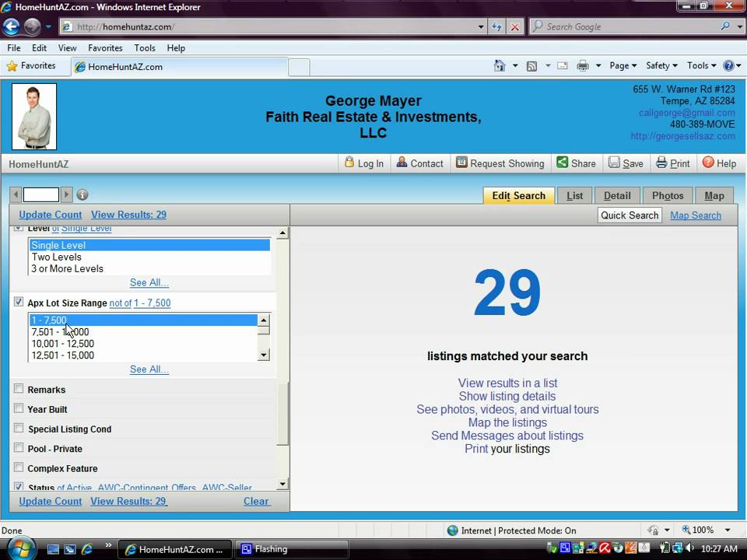Expand the Home button dropdown arrow

pos(515,65)
